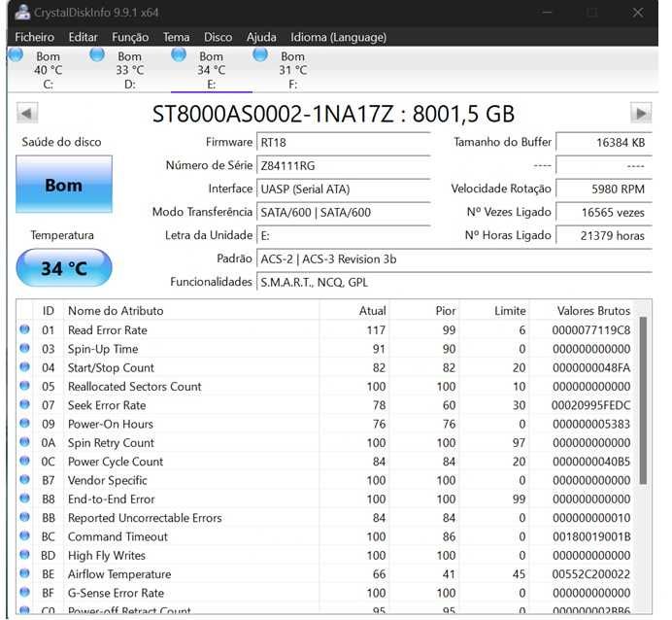Click the previous disk arrow button
The height and width of the screenshot is (620, 672).
[x=27, y=114]
